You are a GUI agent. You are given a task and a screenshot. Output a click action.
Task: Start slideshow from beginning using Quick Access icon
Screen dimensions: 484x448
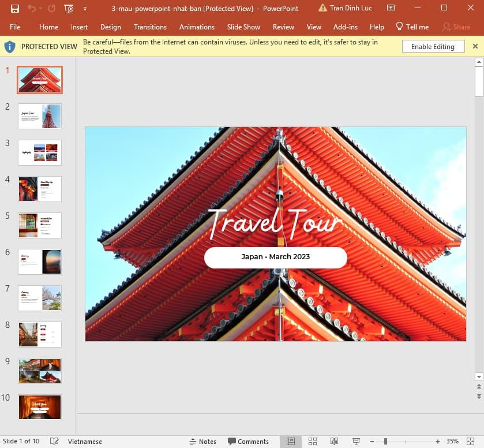click(68, 8)
